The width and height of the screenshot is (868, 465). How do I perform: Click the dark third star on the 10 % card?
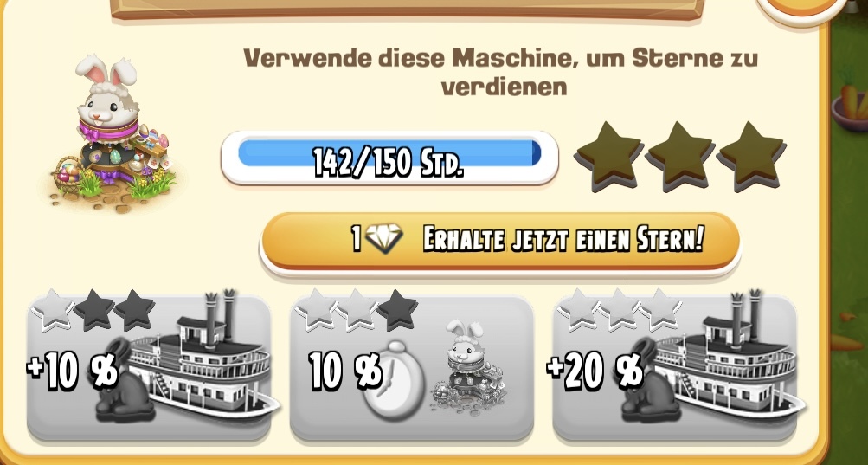pos(397,309)
